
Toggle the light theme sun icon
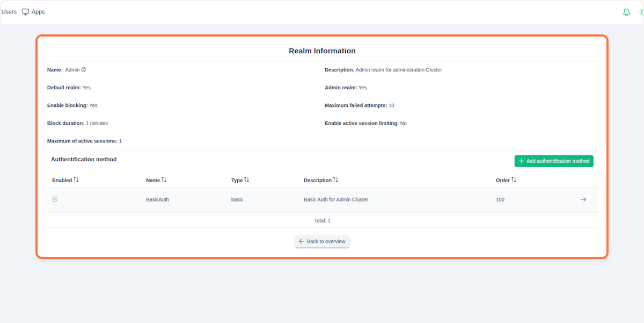(641, 12)
